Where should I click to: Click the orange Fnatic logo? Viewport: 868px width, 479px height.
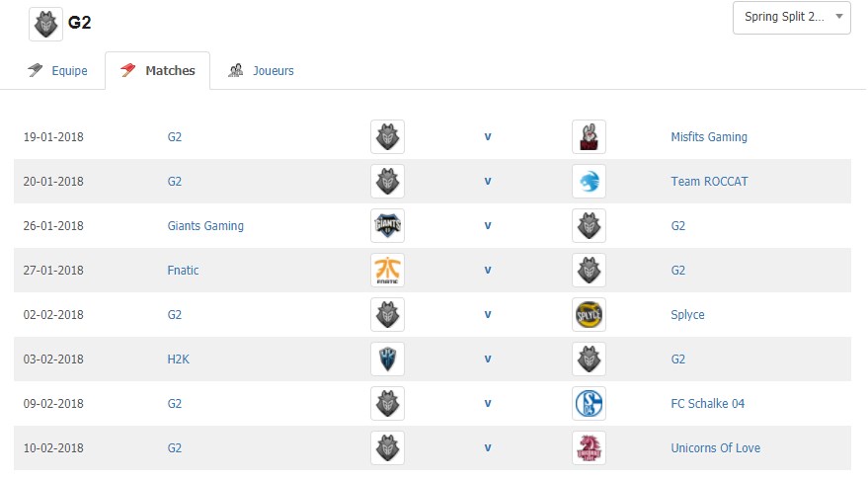click(387, 271)
